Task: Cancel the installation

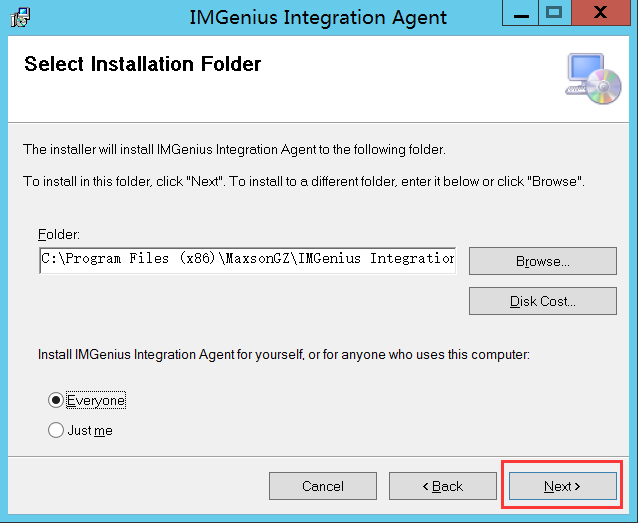Action: coord(323,486)
